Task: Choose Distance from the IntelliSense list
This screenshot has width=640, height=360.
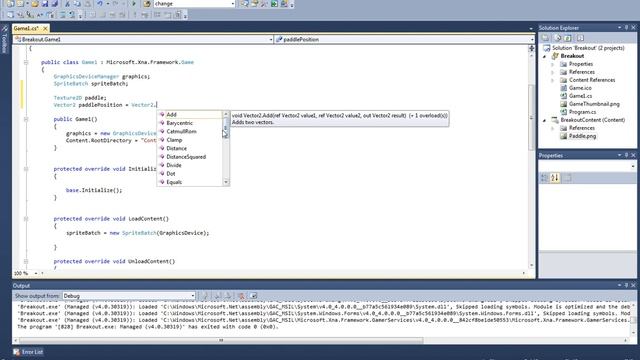Action: (x=190, y=149)
